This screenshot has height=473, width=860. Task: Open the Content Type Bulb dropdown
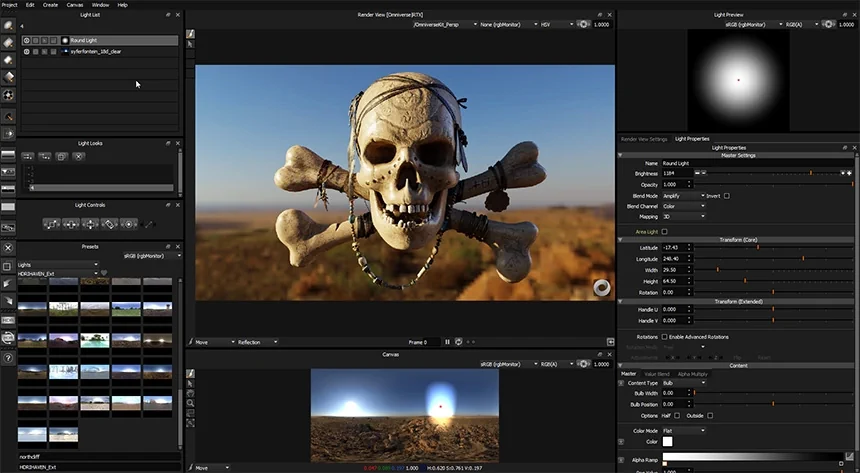684,383
